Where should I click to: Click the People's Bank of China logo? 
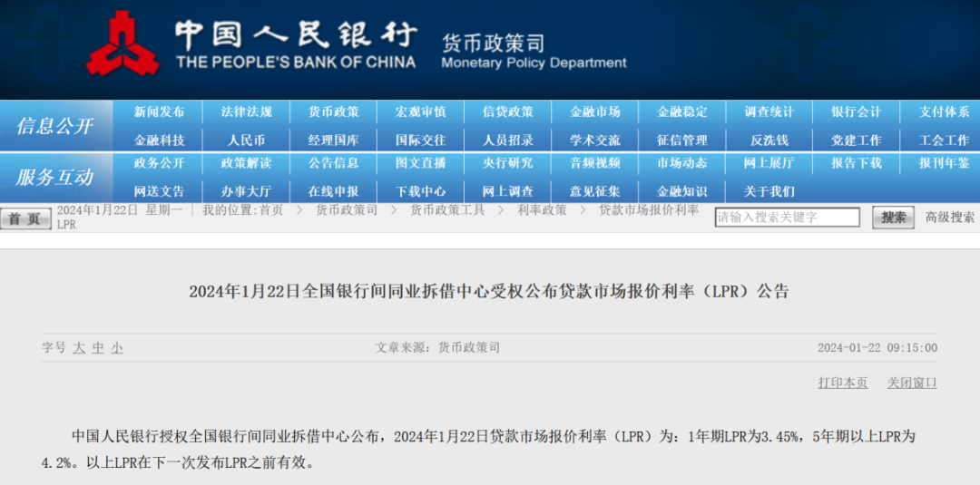point(122,44)
